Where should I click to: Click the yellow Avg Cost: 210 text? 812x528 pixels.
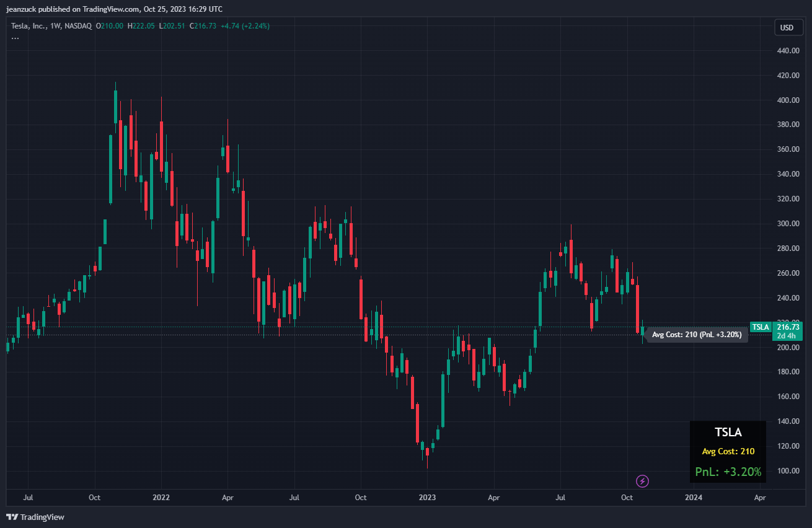[728, 451]
